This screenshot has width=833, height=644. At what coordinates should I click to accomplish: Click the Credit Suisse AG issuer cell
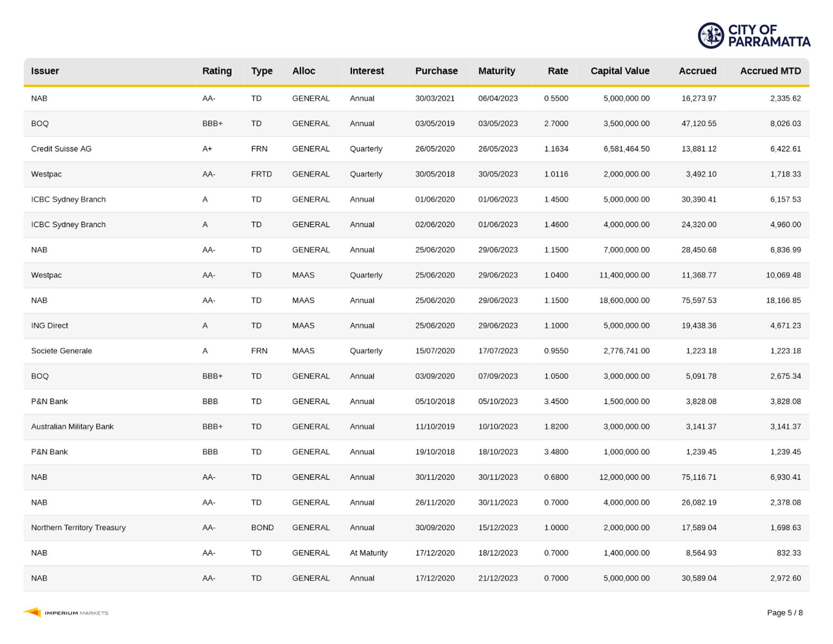pos(61,149)
